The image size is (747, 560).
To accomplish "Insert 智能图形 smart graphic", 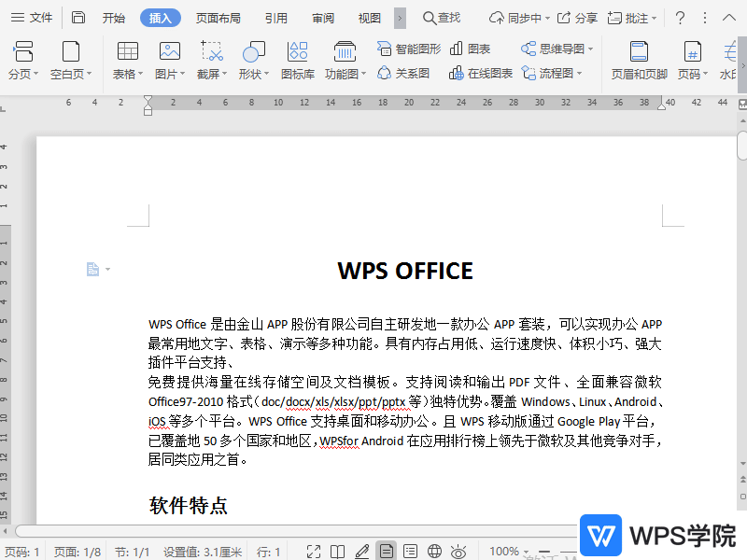I will point(409,49).
